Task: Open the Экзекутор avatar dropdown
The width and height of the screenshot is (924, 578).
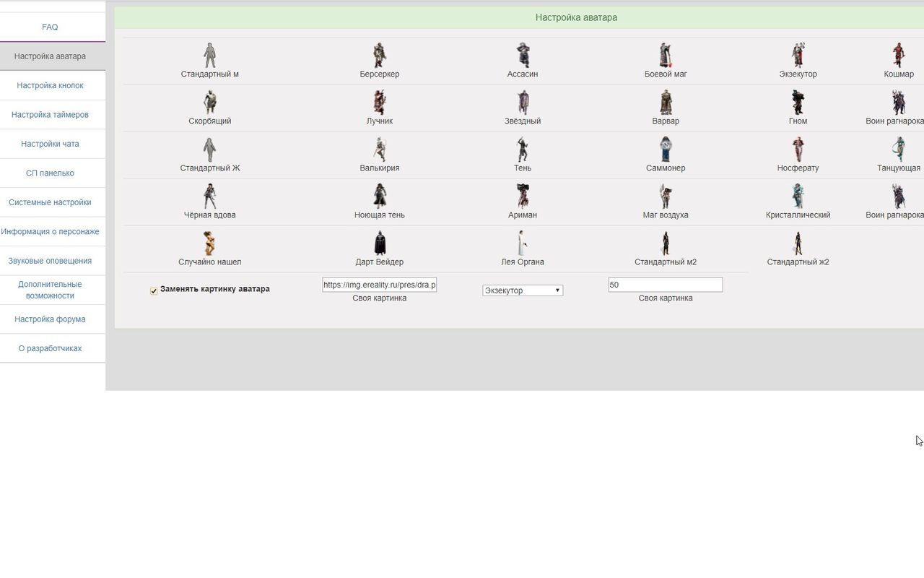Action: [x=523, y=290]
